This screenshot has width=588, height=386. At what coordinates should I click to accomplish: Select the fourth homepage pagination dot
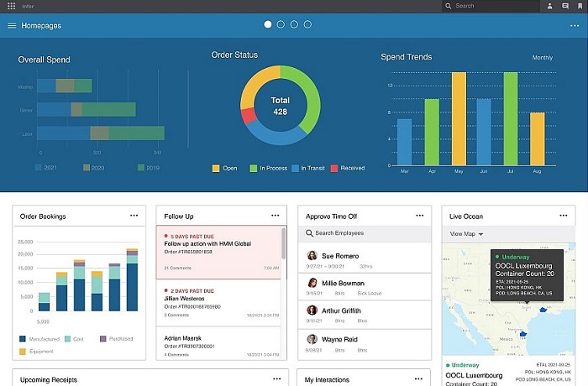[307, 24]
